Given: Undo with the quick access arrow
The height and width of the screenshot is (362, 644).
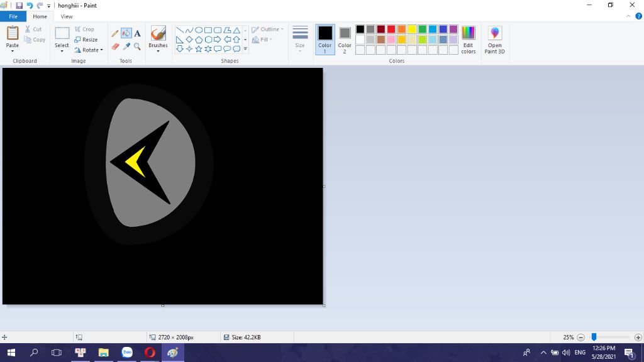Looking at the screenshot, I should 30,5.
